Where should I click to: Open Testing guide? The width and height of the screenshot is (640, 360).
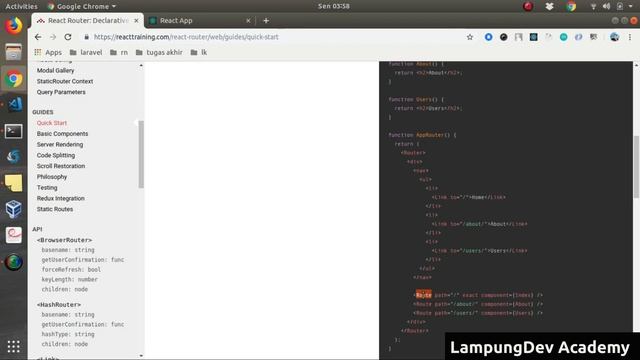click(47, 187)
